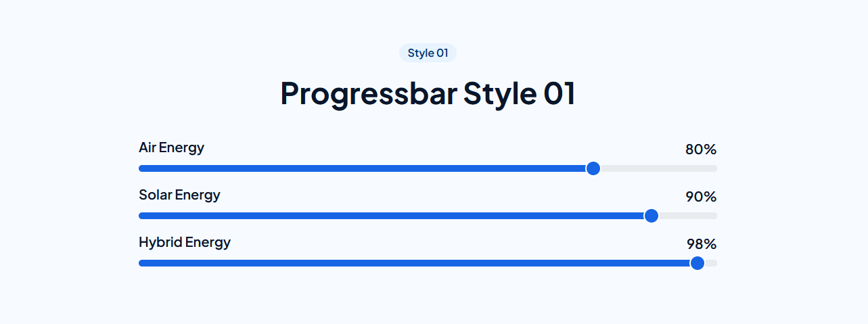The height and width of the screenshot is (324, 868).
Task: Click the gray unfilled part of Air Energy bar
Action: (x=659, y=168)
